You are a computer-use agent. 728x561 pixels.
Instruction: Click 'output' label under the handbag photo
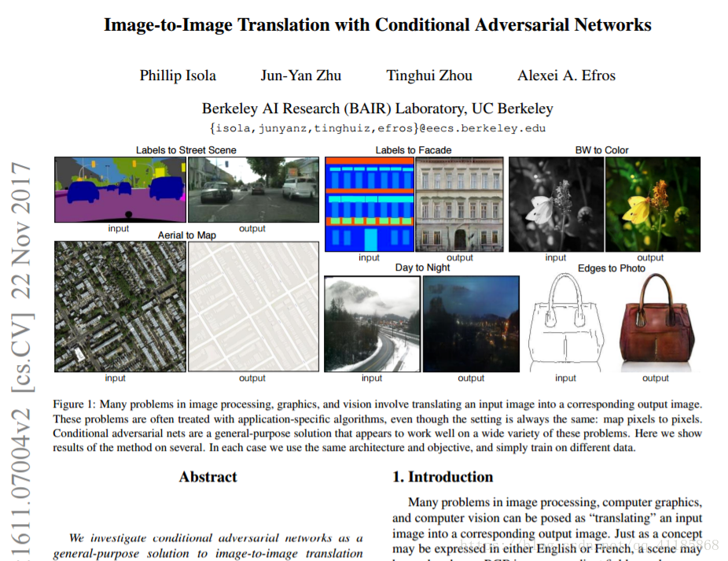pyautogui.click(x=656, y=378)
